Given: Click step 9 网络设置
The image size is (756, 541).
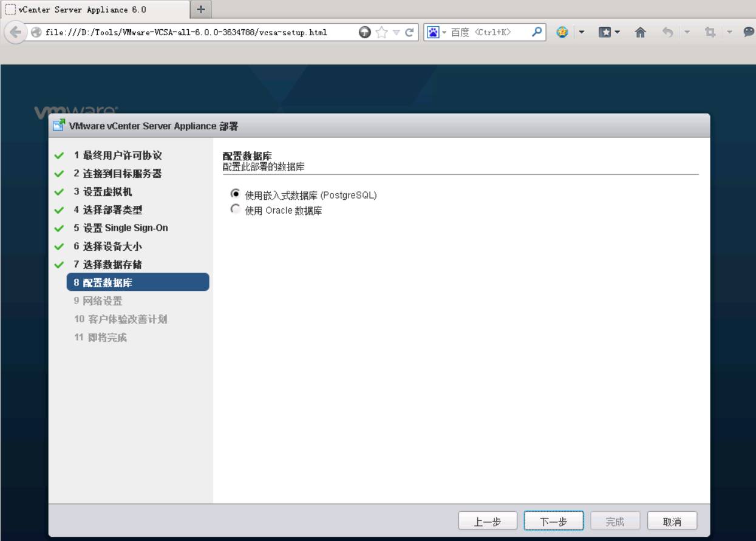Looking at the screenshot, I should 98,301.
